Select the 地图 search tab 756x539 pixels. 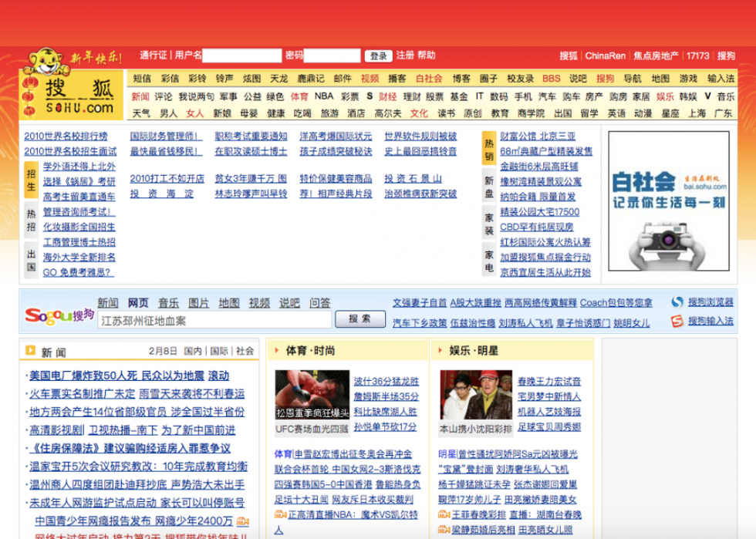229,303
